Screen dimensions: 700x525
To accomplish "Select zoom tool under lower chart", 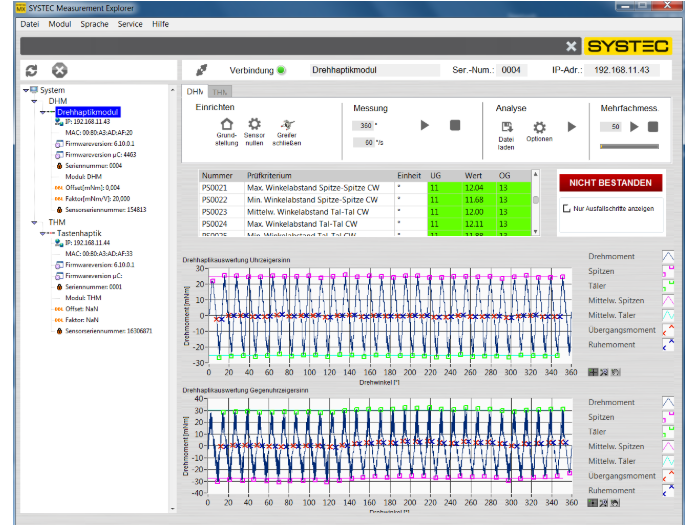I will [604, 503].
